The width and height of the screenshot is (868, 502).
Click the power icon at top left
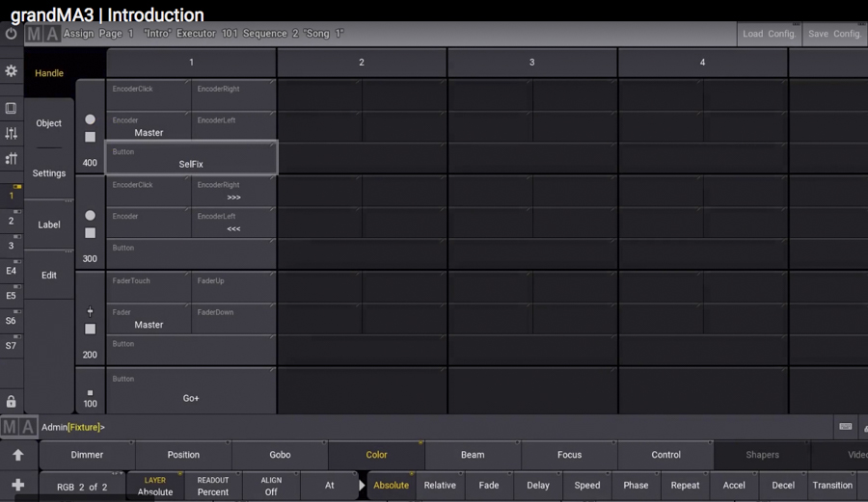[11, 34]
